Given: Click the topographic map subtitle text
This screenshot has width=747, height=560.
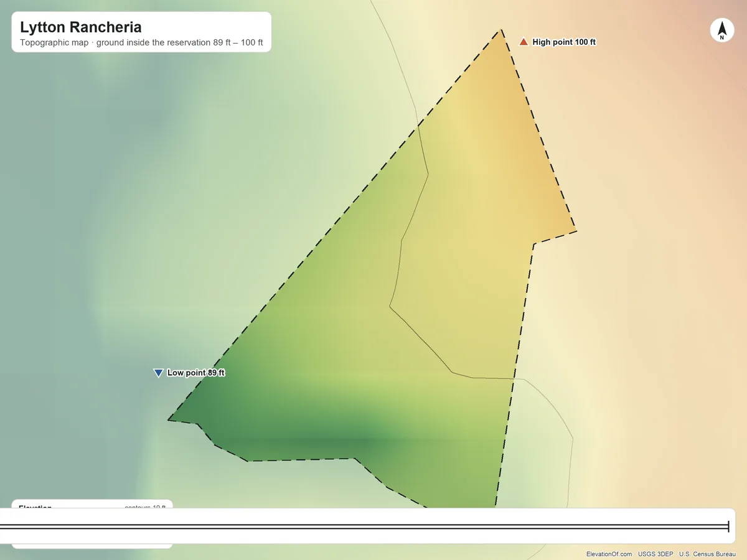Looking at the screenshot, I should click(141, 43).
